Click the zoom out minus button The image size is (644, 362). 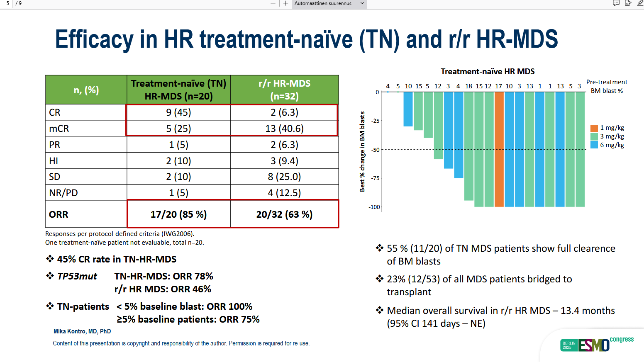click(273, 3)
